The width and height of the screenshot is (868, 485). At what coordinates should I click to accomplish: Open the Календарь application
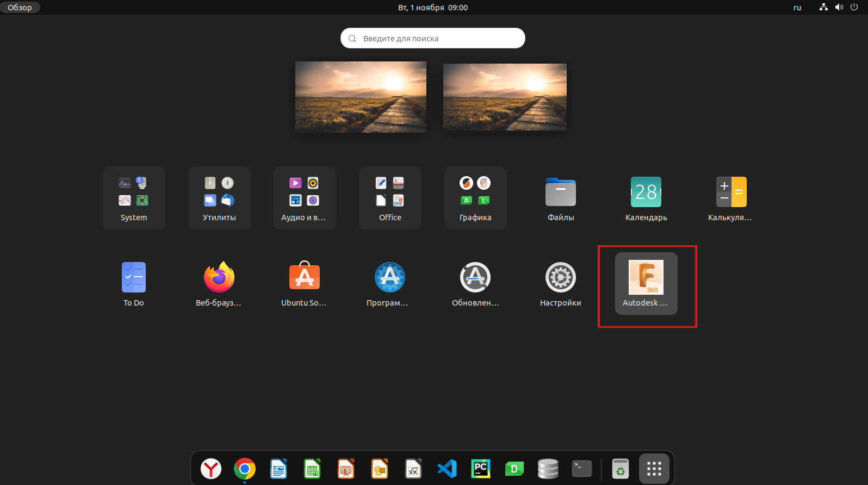tap(646, 198)
